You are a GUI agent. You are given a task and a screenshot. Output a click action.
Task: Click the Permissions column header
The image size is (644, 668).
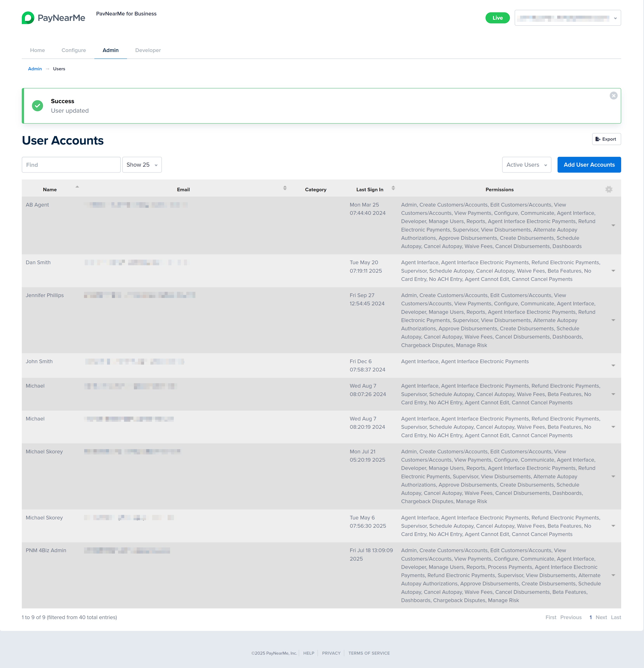point(499,190)
